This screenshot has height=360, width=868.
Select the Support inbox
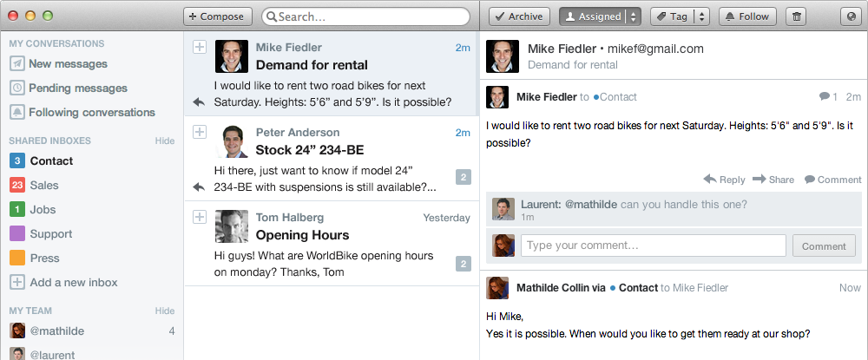coord(50,233)
